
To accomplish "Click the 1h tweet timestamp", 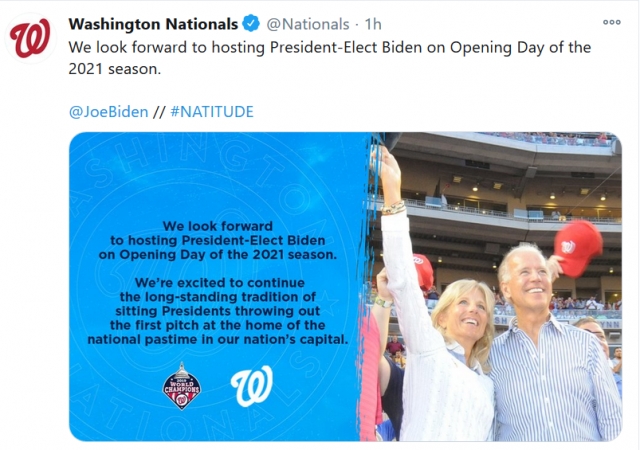I will click(x=373, y=24).
